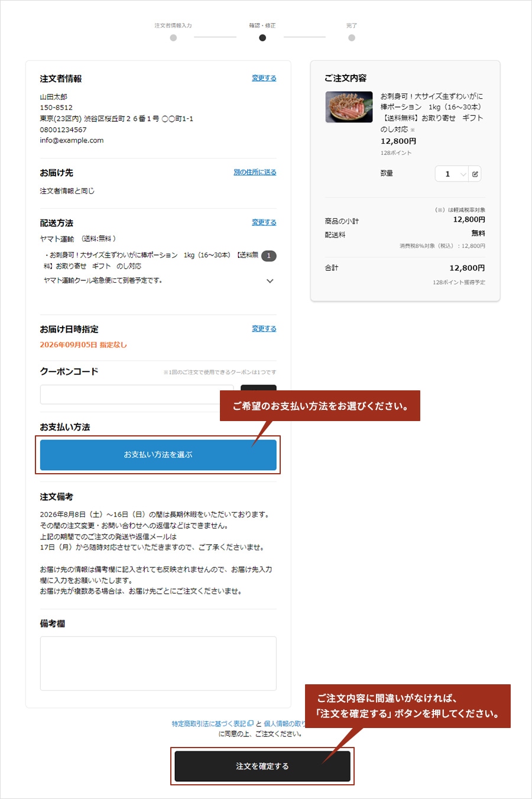Viewport: 532px width, 799px height.
Task: Click the delivery date 2026年09月05日 指定なし
Action: (x=83, y=345)
